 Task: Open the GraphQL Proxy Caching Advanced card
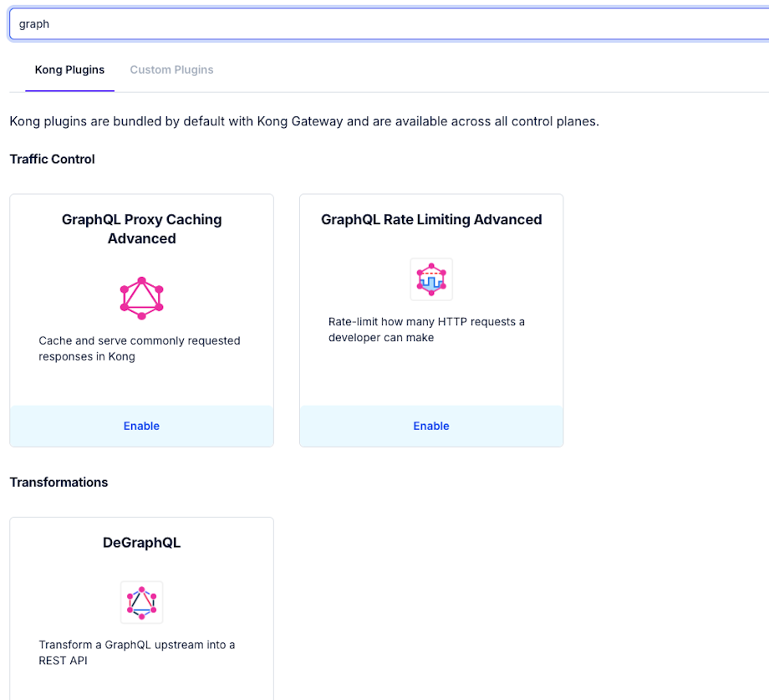[141, 228]
